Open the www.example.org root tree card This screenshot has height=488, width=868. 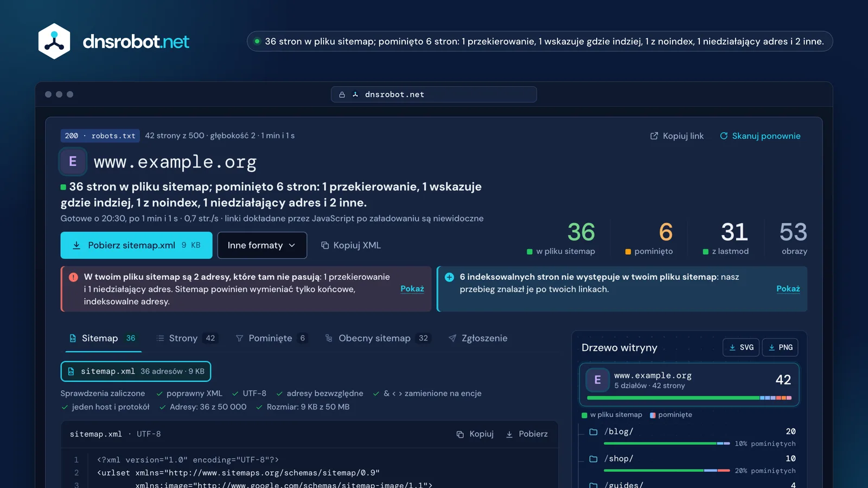point(689,384)
